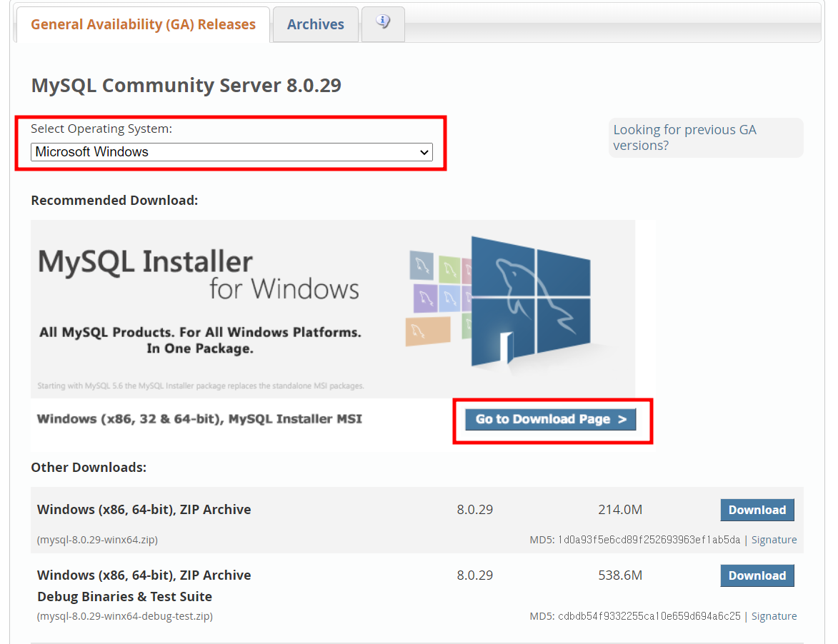The height and width of the screenshot is (644, 838).
Task: Follow the Looking for previous GA versions link
Action: click(x=684, y=138)
